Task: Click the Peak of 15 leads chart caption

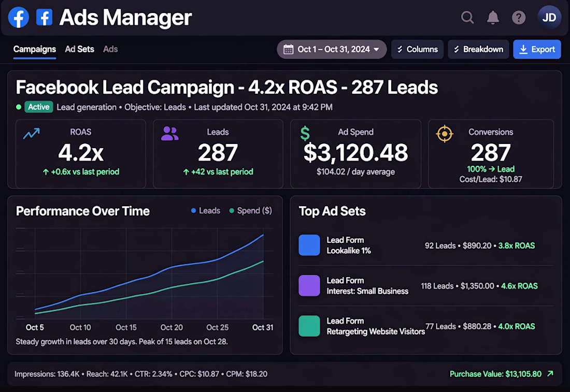Action: tap(183, 341)
